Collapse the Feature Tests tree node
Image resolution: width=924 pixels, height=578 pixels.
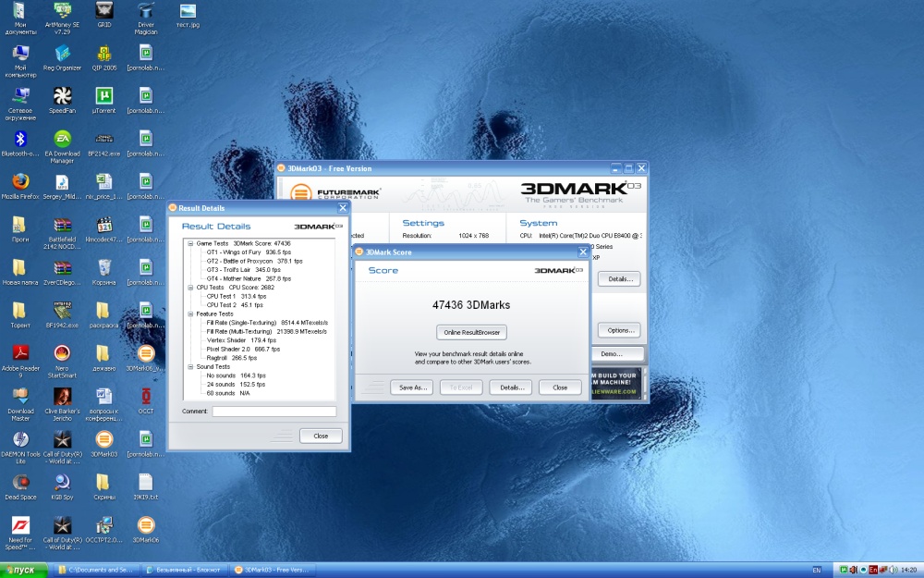pos(190,314)
